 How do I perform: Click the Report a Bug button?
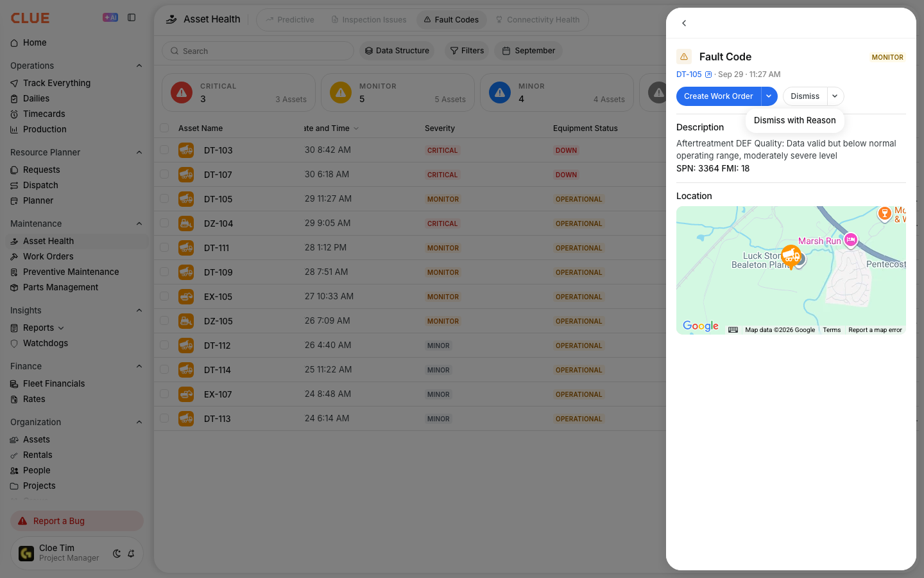pyautogui.click(x=77, y=521)
